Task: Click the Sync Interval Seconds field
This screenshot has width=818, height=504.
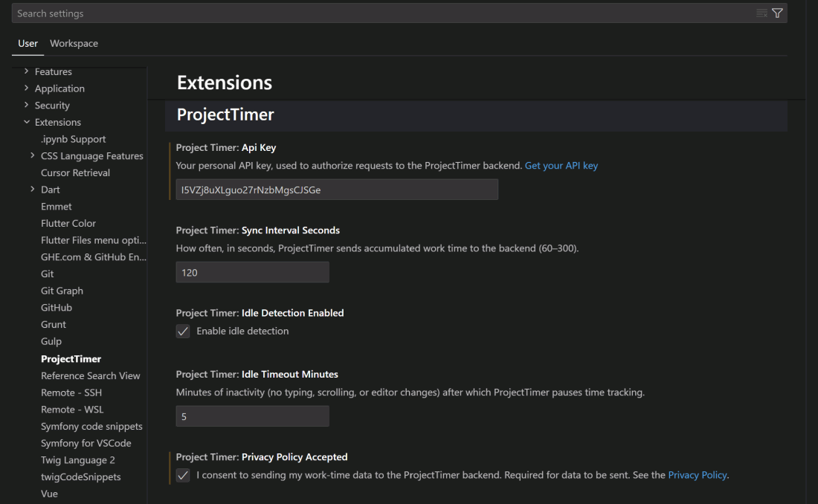Action: [253, 272]
